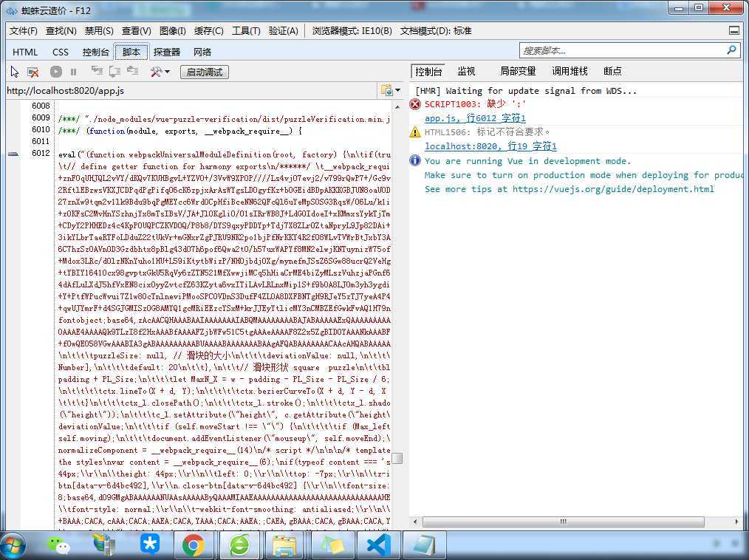Viewport: 749px width, 560px height.
Task: Click the 启动调试 start debugging button
Action: (x=205, y=72)
